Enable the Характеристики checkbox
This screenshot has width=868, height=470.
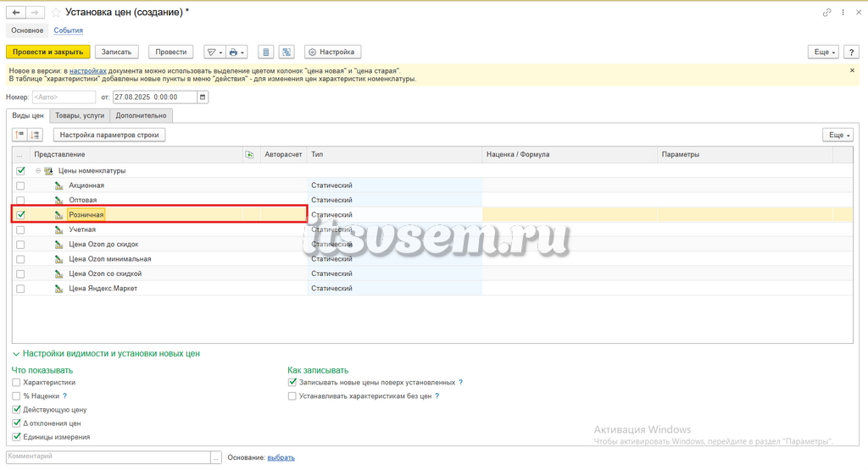click(16, 382)
